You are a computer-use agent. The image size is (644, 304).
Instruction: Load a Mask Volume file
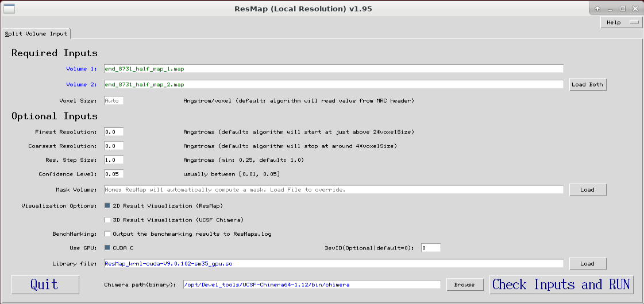pos(587,190)
